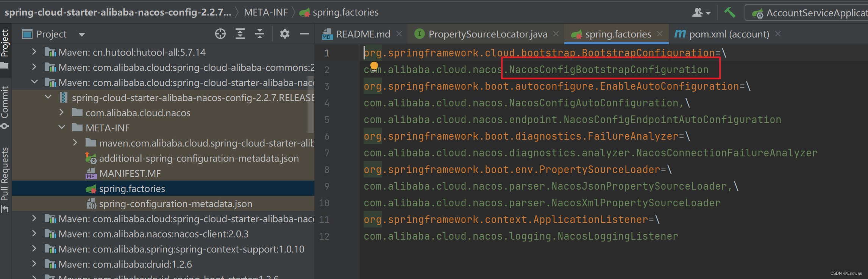Expand Maven spring-context-support:1.0.10 node
This screenshot has height=279, width=868.
pyautogui.click(x=34, y=249)
